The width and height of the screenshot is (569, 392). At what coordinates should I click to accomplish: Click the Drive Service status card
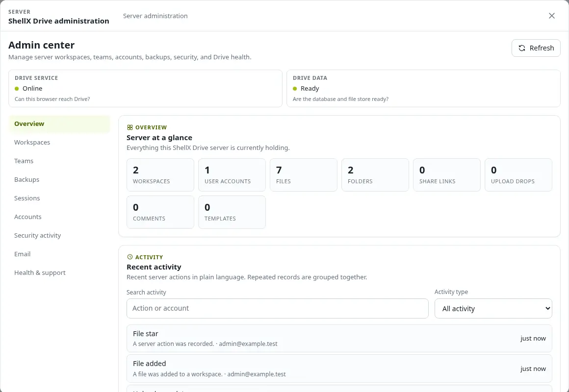pyautogui.click(x=145, y=89)
